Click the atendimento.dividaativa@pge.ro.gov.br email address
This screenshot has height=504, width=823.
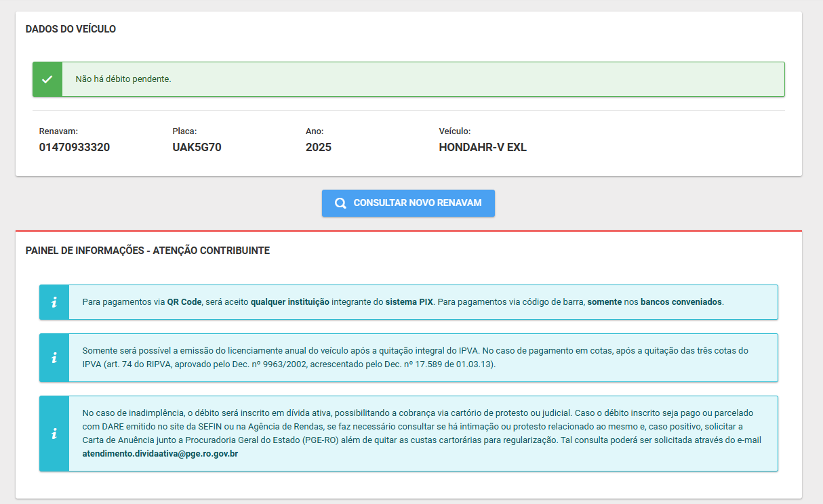(x=160, y=454)
